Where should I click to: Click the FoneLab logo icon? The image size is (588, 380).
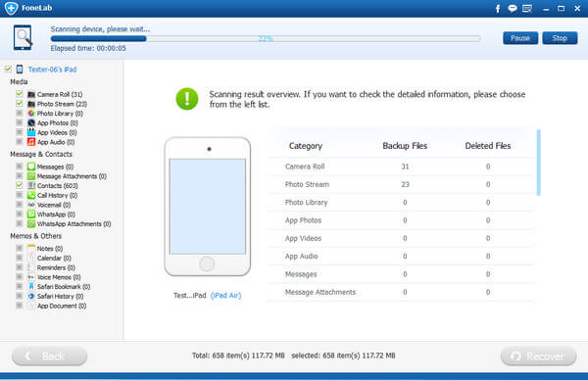(11, 8)
